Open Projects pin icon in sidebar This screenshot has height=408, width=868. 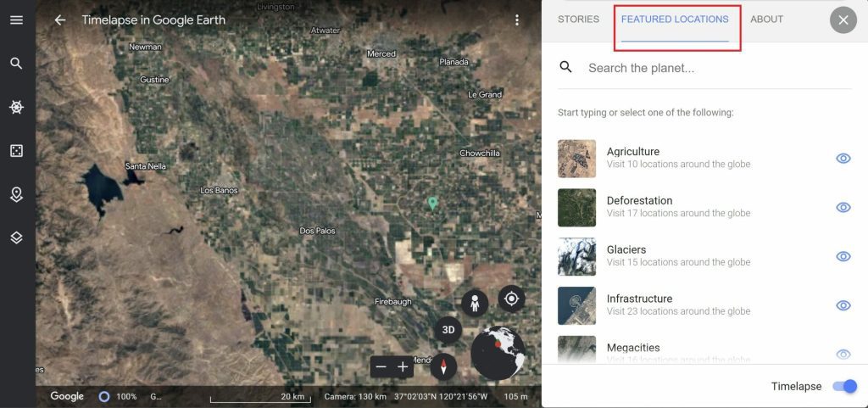point(17,194)
